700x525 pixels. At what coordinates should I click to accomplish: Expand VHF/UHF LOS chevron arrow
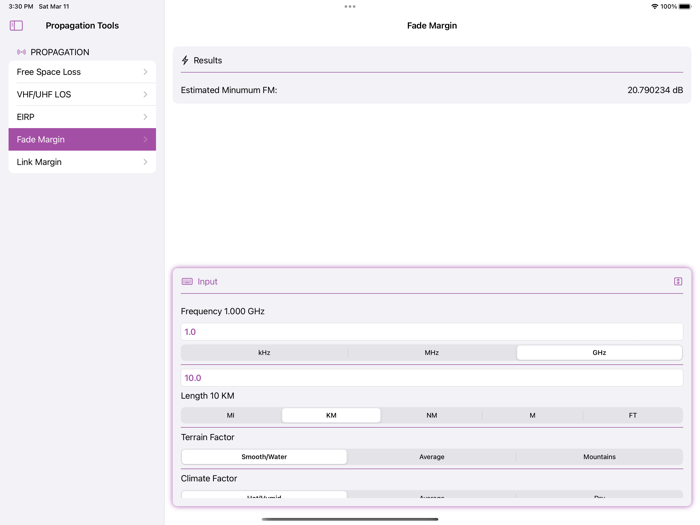(x=145, y=95)
